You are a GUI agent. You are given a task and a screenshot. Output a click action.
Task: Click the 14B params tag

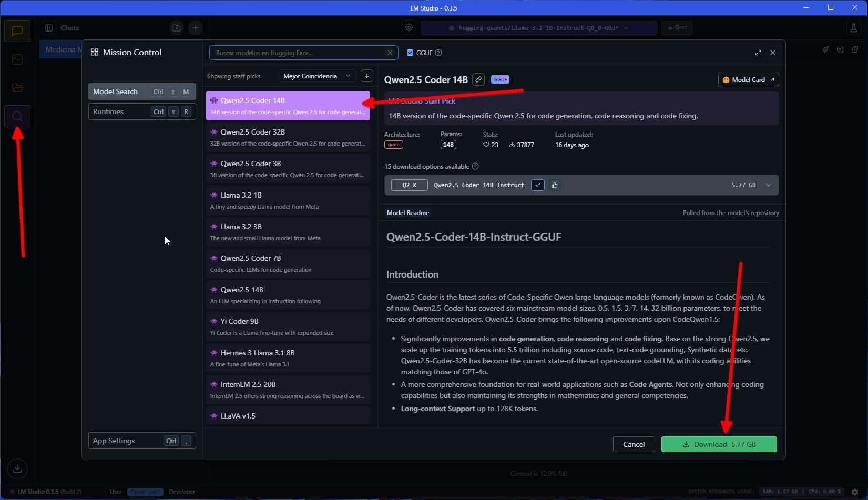click(x=448, y=145)
